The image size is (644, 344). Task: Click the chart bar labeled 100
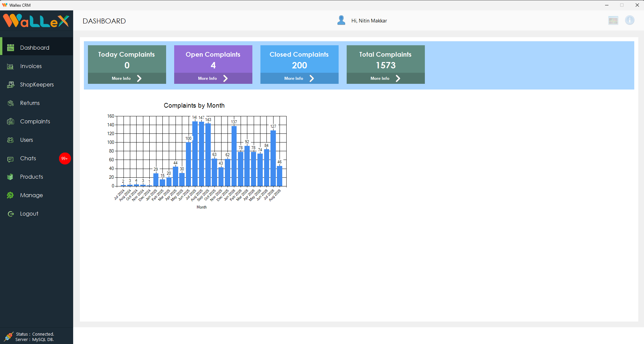(x=188, y=164)
